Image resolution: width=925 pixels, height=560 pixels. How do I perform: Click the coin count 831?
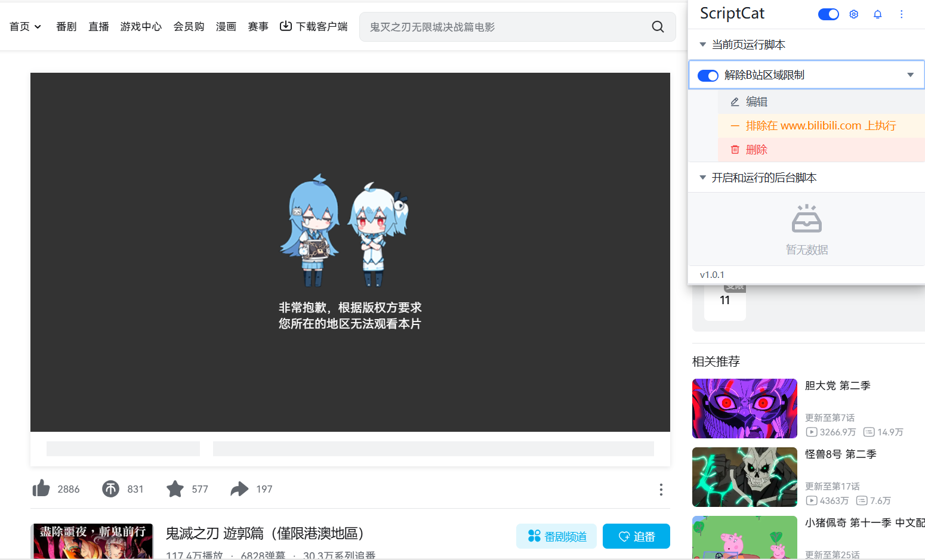point(135,489)
